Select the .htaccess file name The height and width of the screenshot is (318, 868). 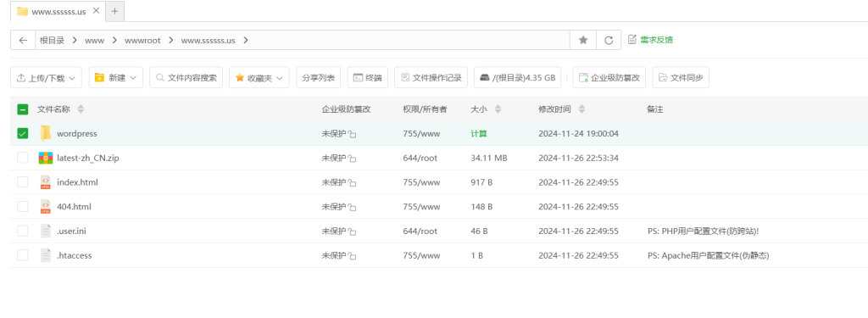pos(75,255)
